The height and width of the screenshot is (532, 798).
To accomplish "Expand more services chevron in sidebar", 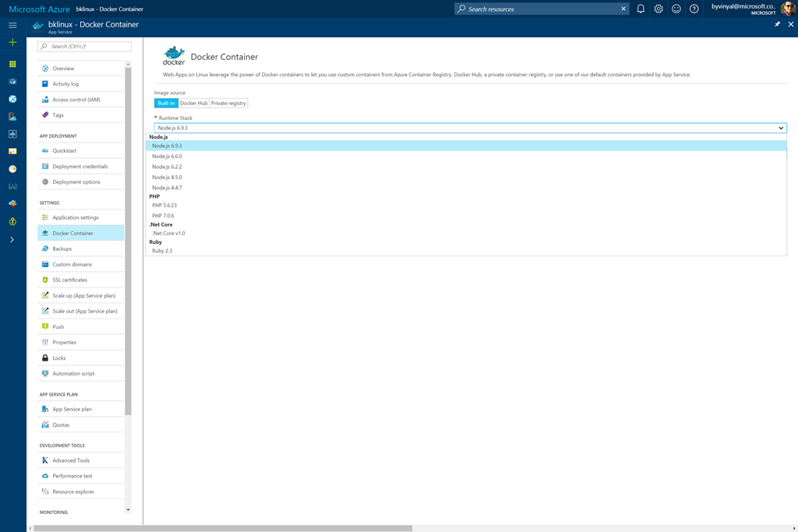I will 12,240.
